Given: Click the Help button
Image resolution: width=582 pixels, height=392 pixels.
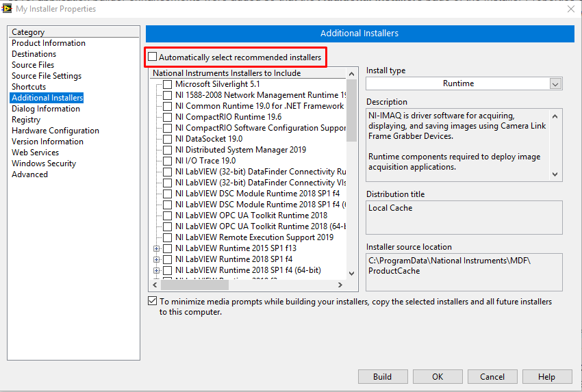Looking at the screenshot, I should click(547, 376).
